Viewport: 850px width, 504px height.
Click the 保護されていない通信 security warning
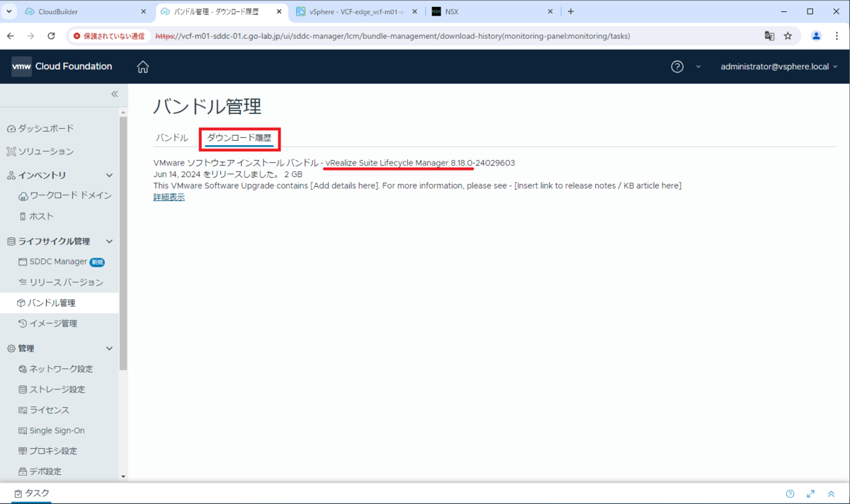tap(108, 35)
